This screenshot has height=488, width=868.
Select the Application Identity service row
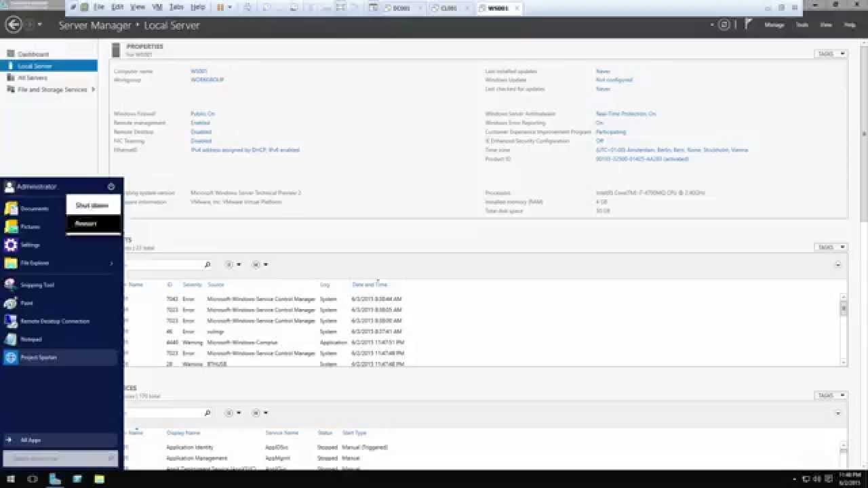[x=481, y=447]
